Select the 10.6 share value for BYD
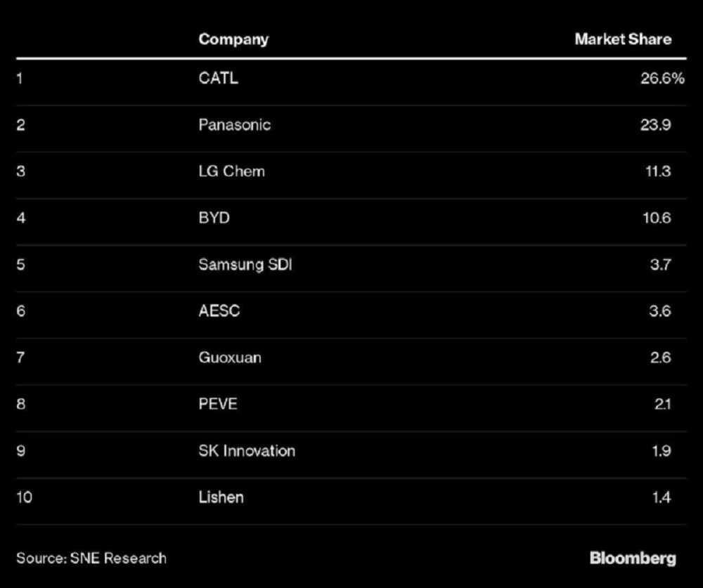 coord(655,218)
